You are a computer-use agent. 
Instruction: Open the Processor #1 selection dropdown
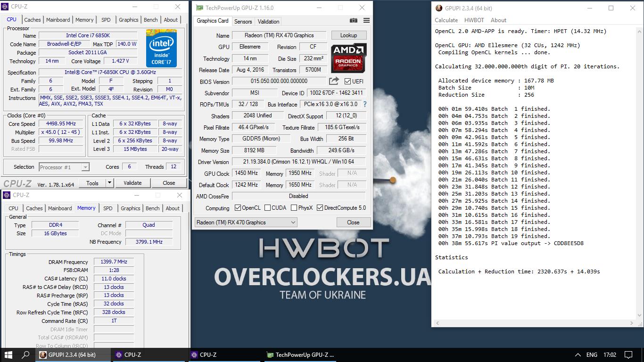[64, 167]
